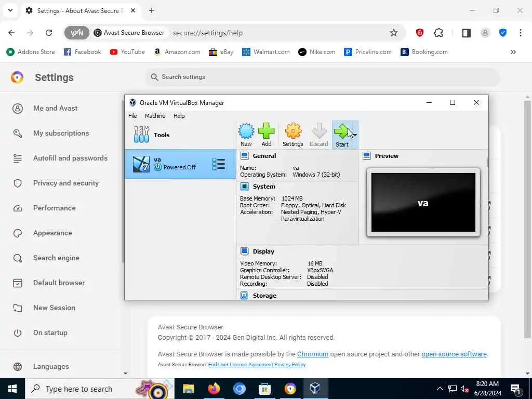532x399 pixels.
Task: Toggle the browser side panel icon
Action: point(466,33)
